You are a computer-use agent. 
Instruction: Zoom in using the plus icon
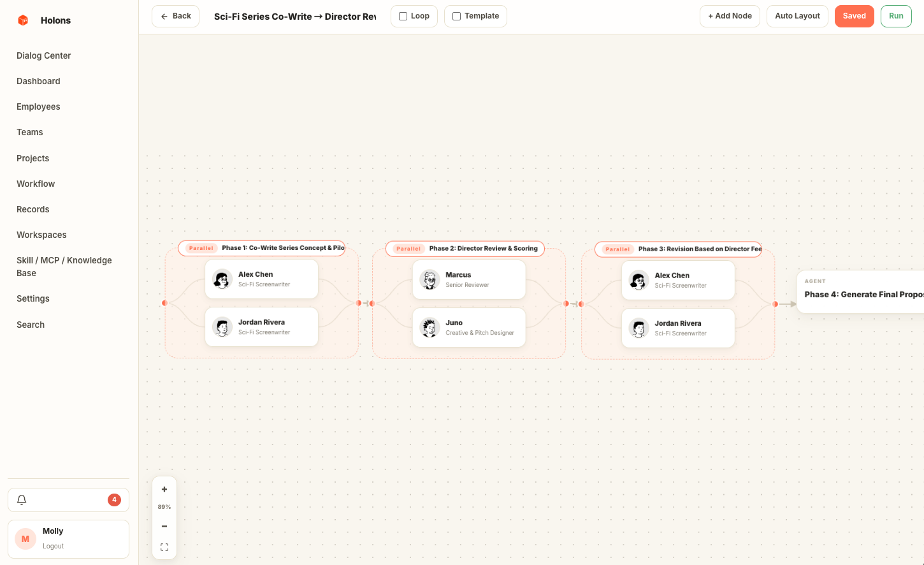tap(164, 488)
